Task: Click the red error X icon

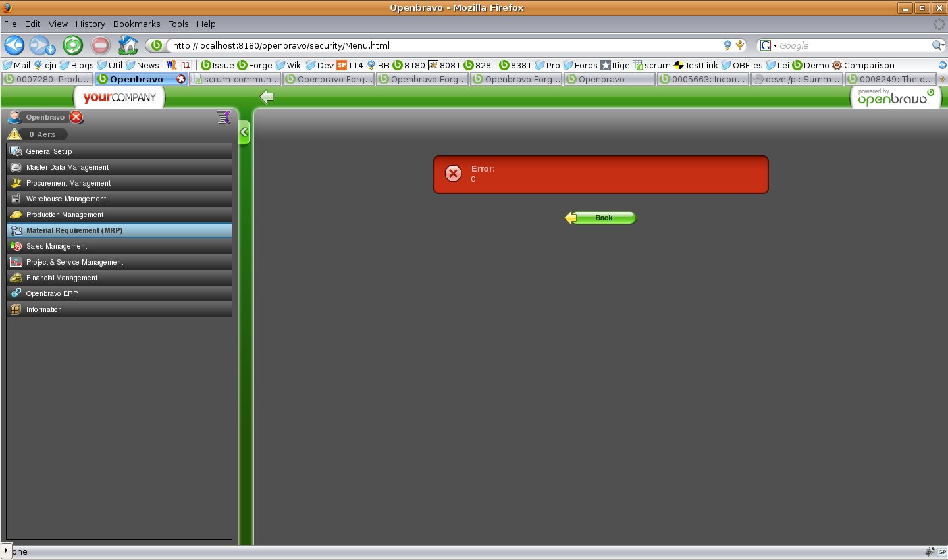Action: (x=453, y=173)
